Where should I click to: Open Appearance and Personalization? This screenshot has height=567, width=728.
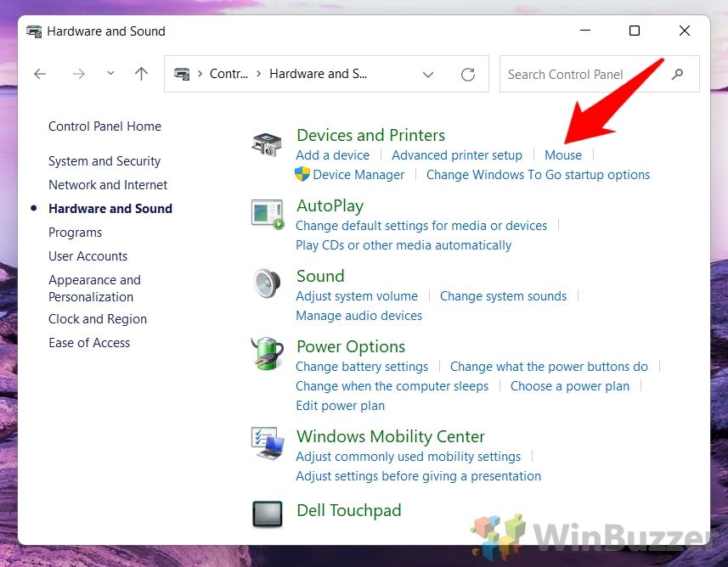(x=94, y=288)
